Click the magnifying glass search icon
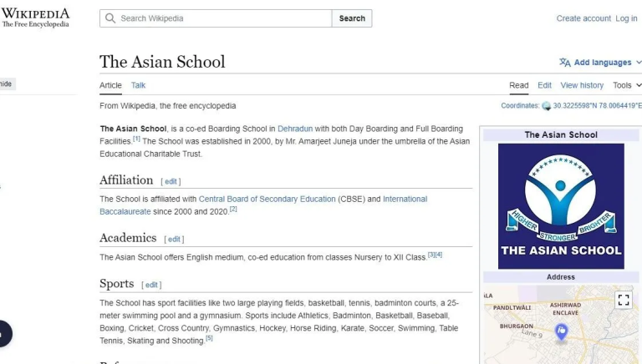 tap(110, 18)
